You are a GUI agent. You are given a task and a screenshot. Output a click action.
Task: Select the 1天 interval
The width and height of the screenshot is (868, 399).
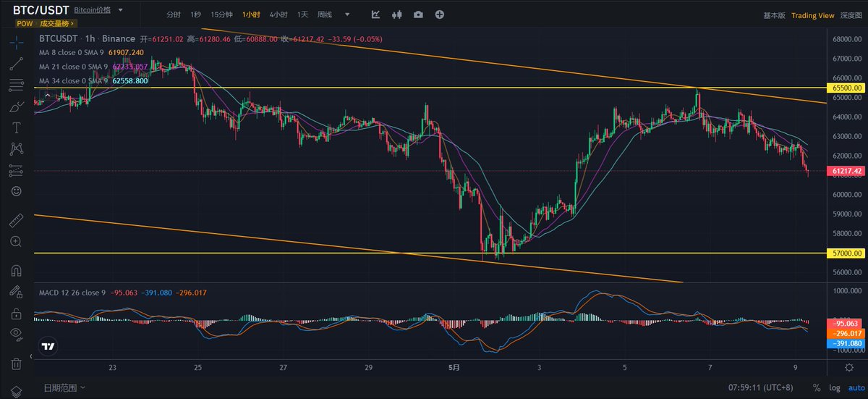coord(302,14)
